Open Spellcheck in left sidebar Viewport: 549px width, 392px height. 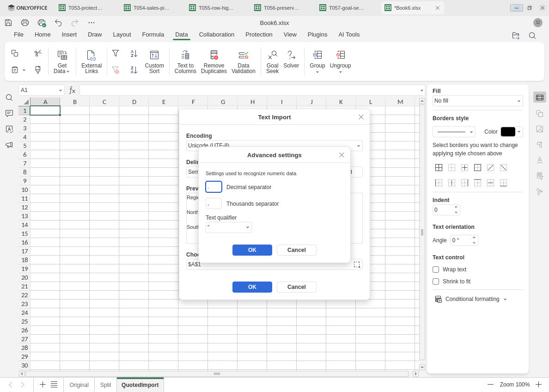[x=9, y=129]
